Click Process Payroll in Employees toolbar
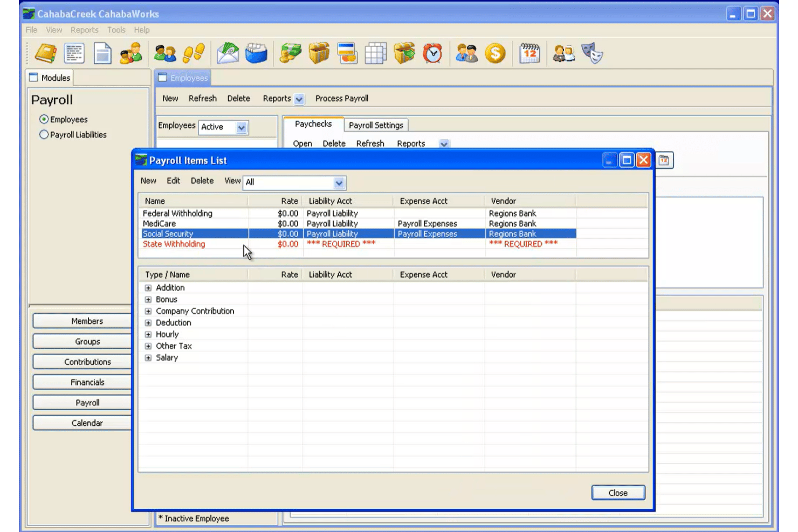The width and height of the screenshot is (798, 532). (x=342, y=99)
